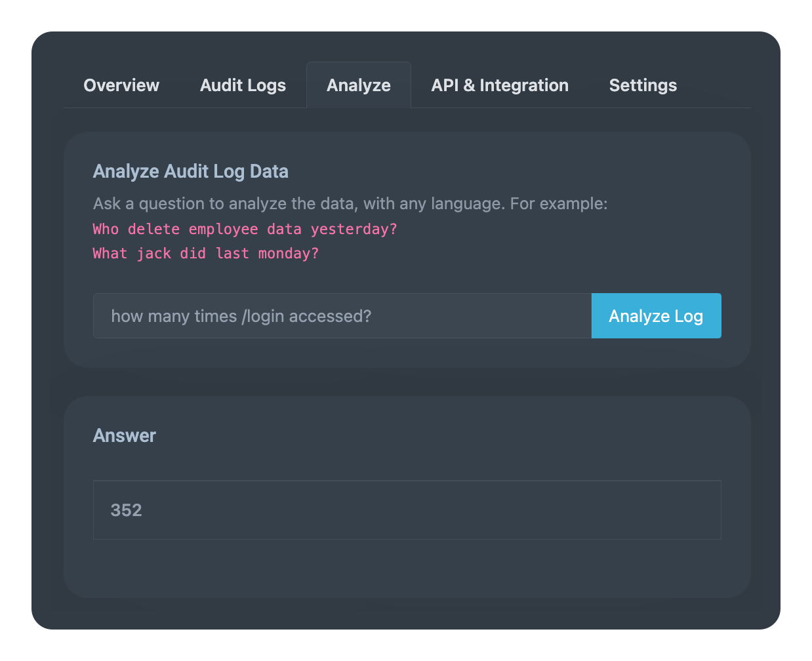Click the Answer result box
The image size is (812, 661).
(407, 510)
